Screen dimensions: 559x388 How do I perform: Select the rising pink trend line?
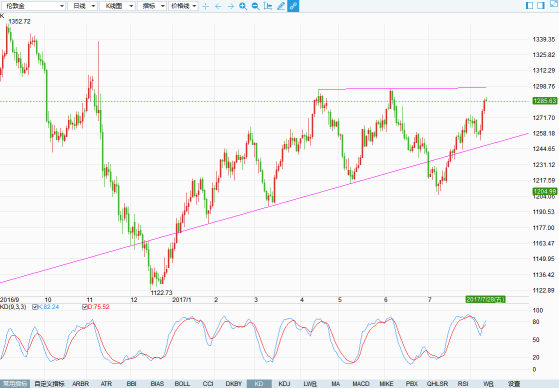click(264, 208)
